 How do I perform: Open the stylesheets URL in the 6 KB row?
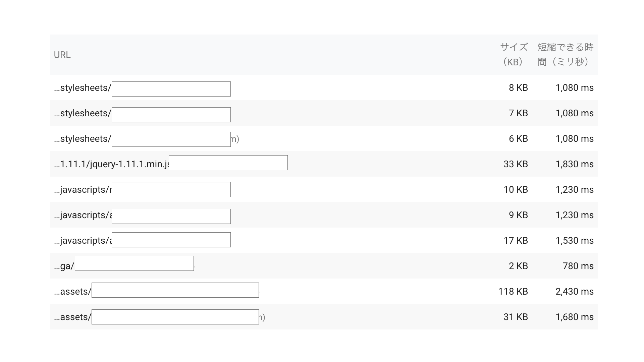click(83, 139)
